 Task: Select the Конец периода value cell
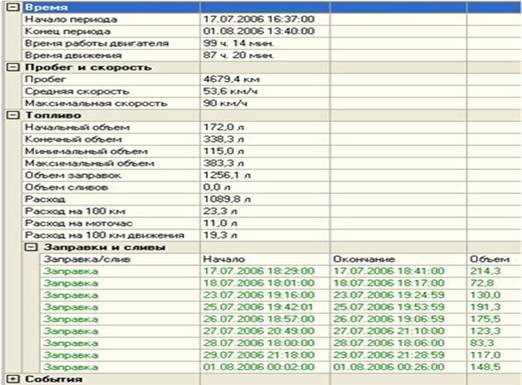click(x=265, y=31)
